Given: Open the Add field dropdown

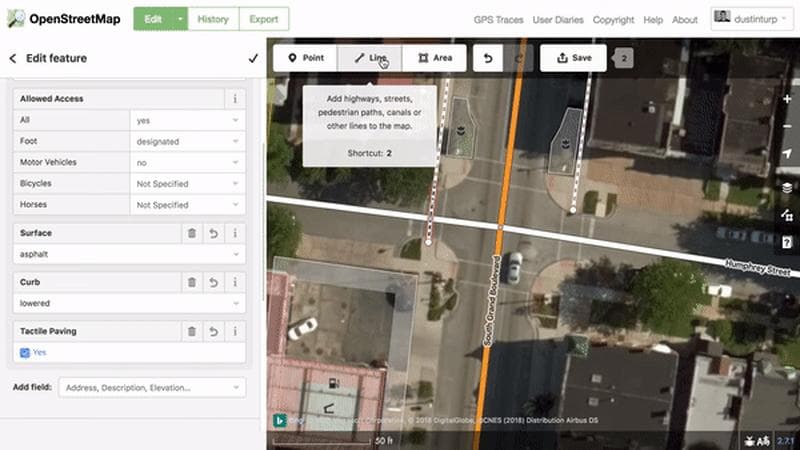Looking at the screenshot, I should pyautogui.click(x=152, y=387).
